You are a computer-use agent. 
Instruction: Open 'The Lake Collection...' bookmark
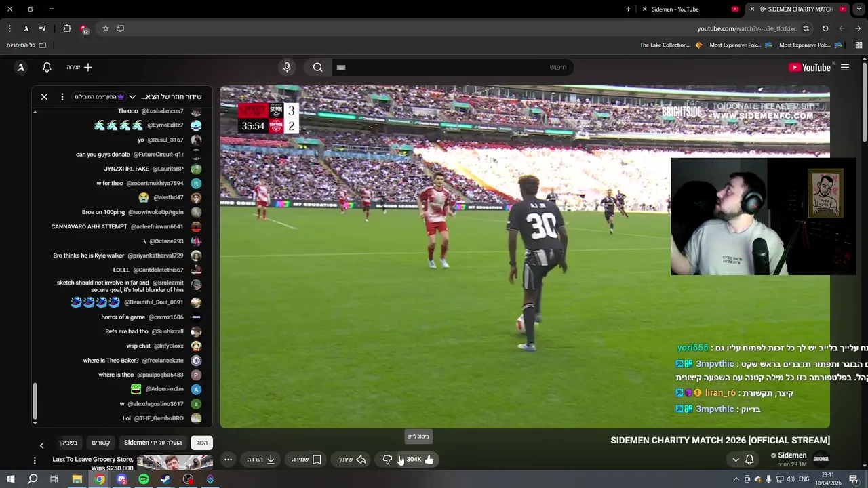pos(671,45)
